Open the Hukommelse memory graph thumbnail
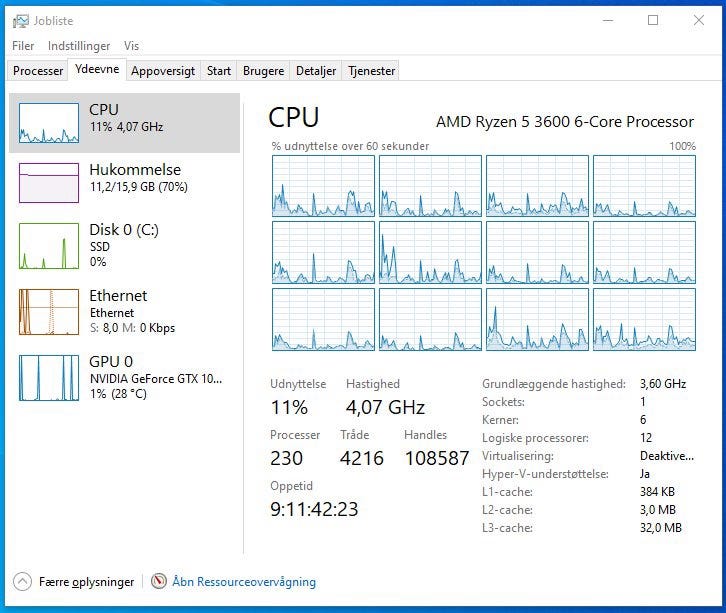726x613 pixels. tap(49, 183)
